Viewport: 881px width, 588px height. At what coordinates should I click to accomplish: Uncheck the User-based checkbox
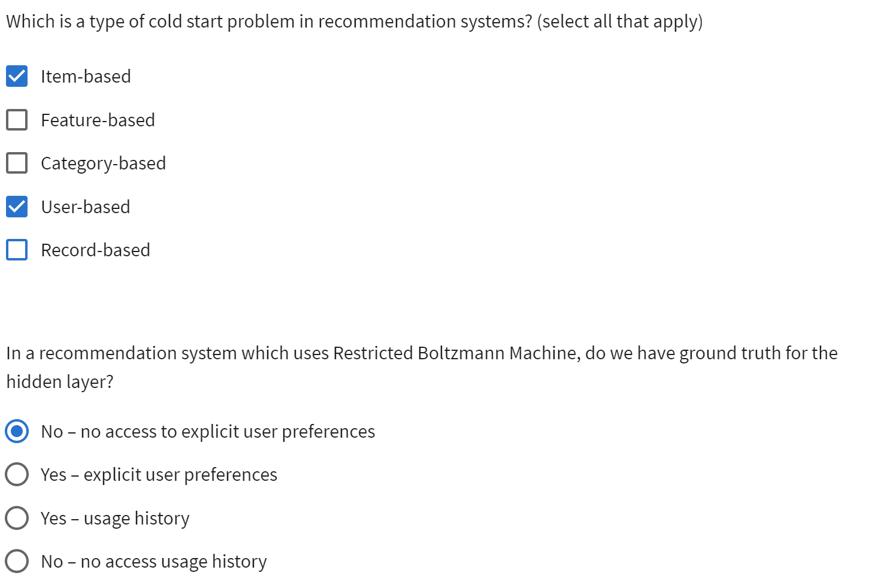[x=16, y=207]
